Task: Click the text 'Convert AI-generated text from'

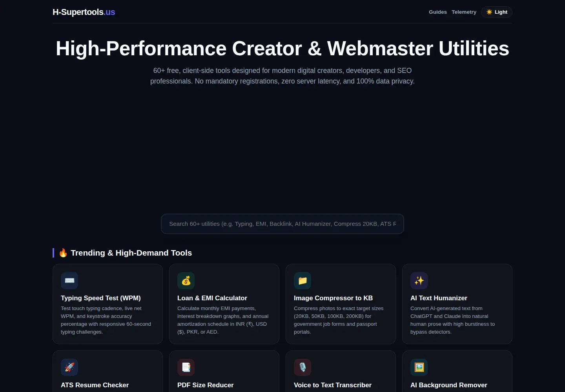Action: 447,309
